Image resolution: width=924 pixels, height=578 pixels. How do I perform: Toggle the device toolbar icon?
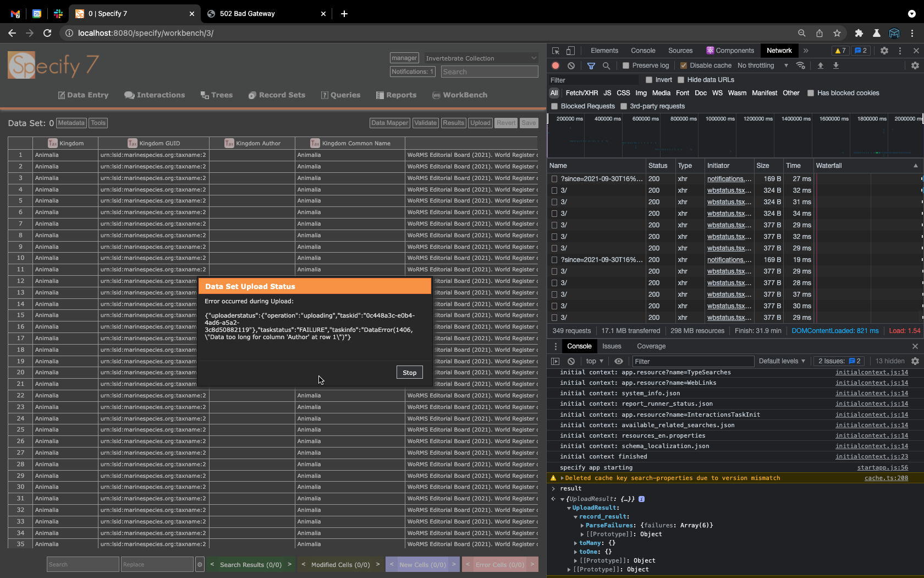570,51
